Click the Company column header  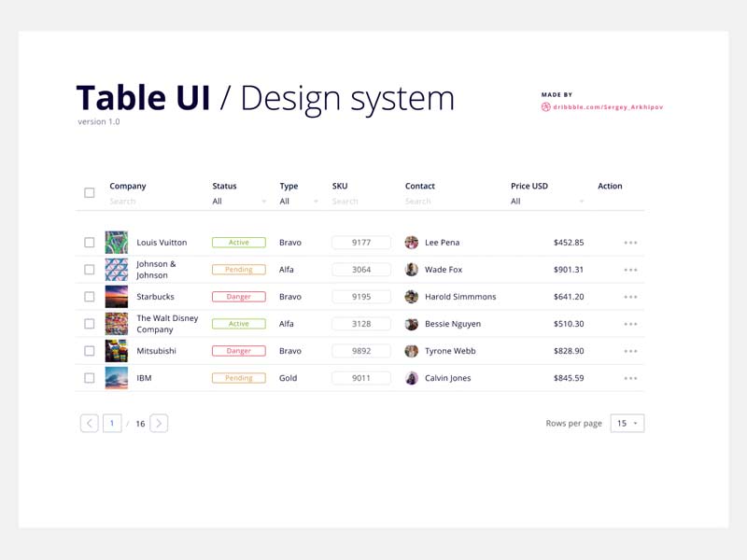coord(128,186)
